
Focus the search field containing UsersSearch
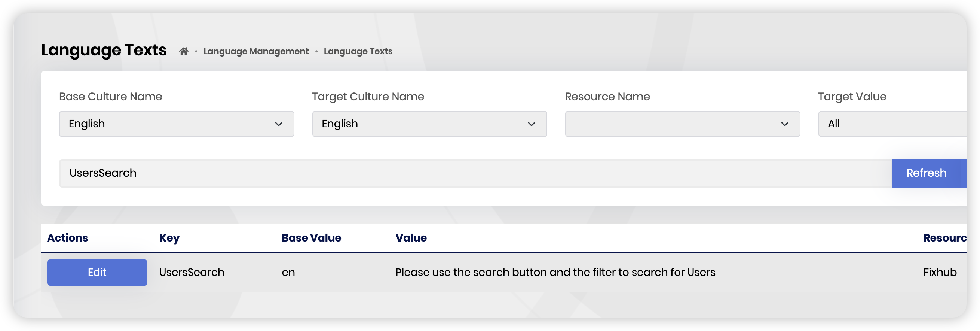[475, 173]
